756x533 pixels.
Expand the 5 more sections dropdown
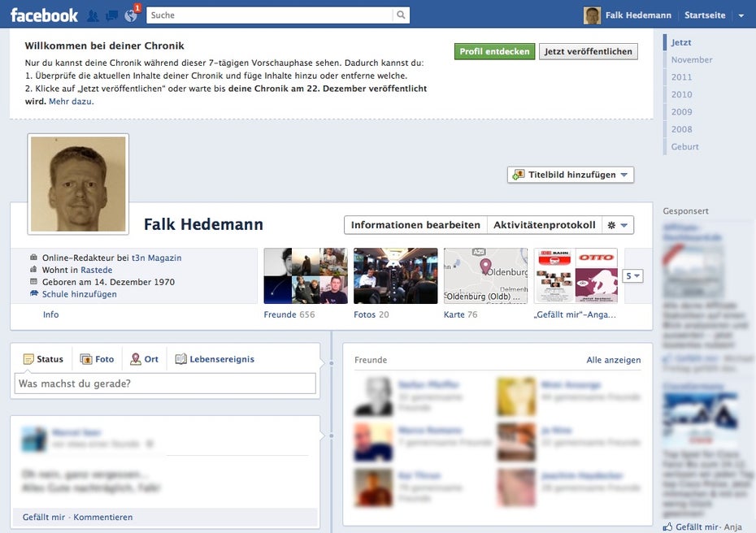pos(632,275)
